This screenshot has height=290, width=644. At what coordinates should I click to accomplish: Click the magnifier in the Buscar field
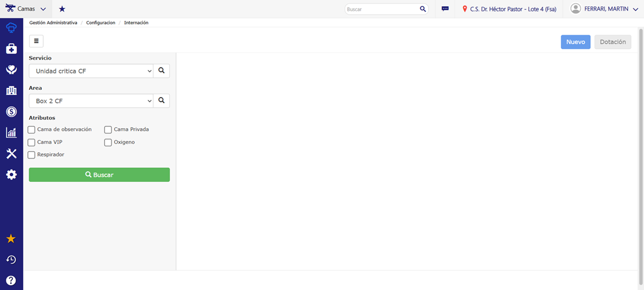(422, 8)
